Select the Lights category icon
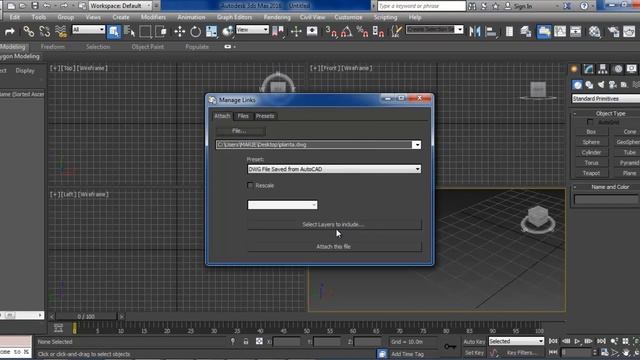 [x=601, y=85]
